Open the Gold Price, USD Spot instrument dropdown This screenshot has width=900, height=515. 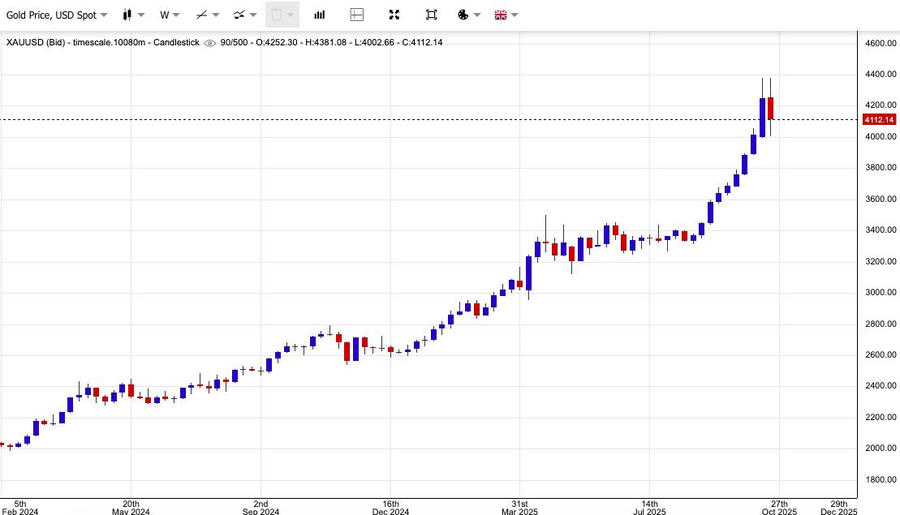coord(57,15)
